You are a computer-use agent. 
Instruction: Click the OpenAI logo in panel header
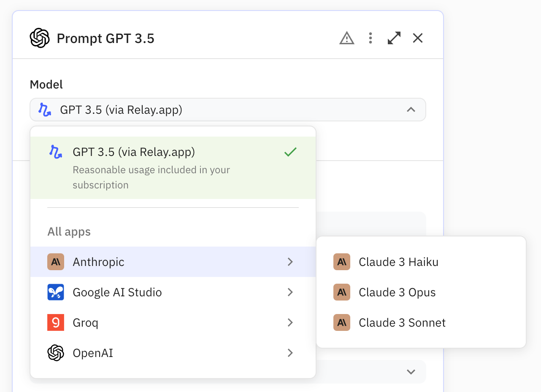(x=40, y=38)
